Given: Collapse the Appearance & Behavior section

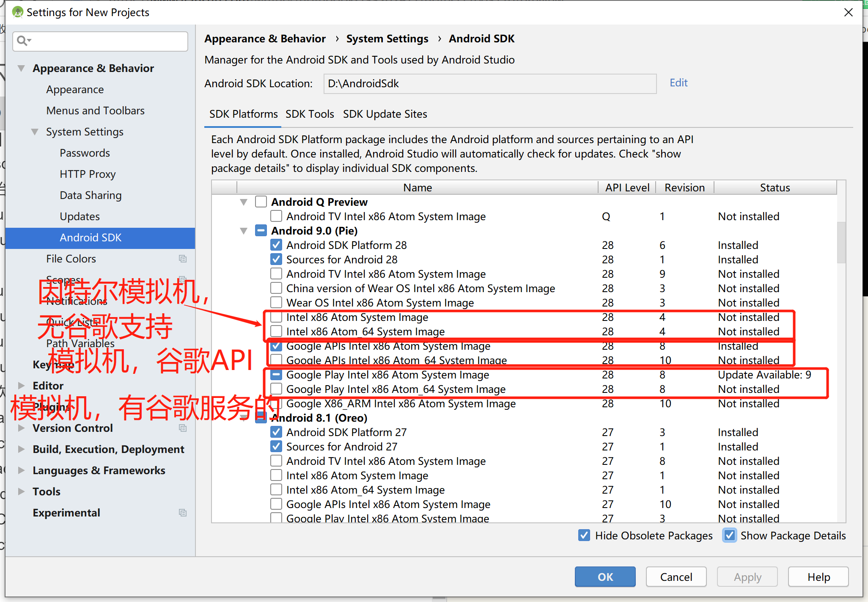Looking at the screenshot, I should [x=21, y=68].
